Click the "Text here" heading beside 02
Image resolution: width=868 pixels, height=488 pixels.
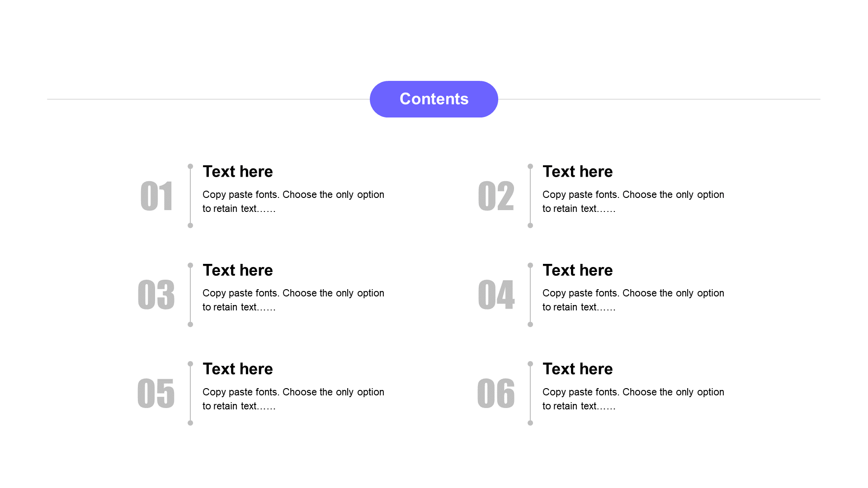coord(577,172)
